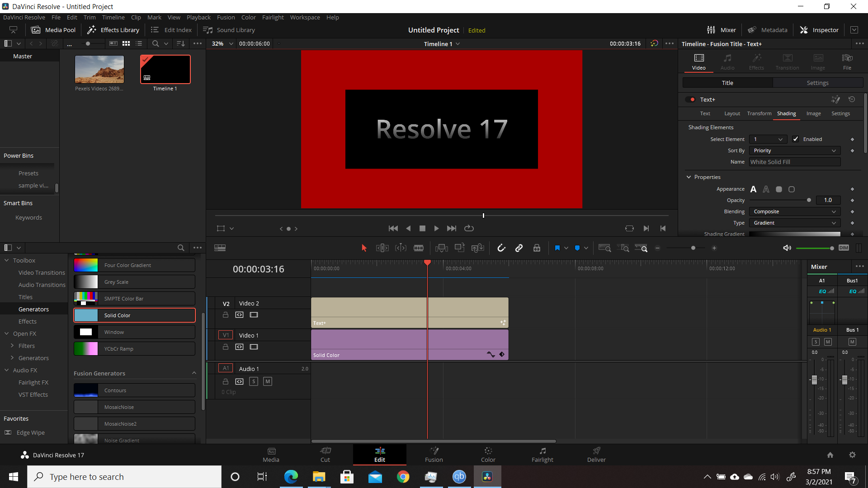Viewport: 868px width, 488px height.
Task: Click Full Extent Zoom icon
Action: [x=604, y=248]
